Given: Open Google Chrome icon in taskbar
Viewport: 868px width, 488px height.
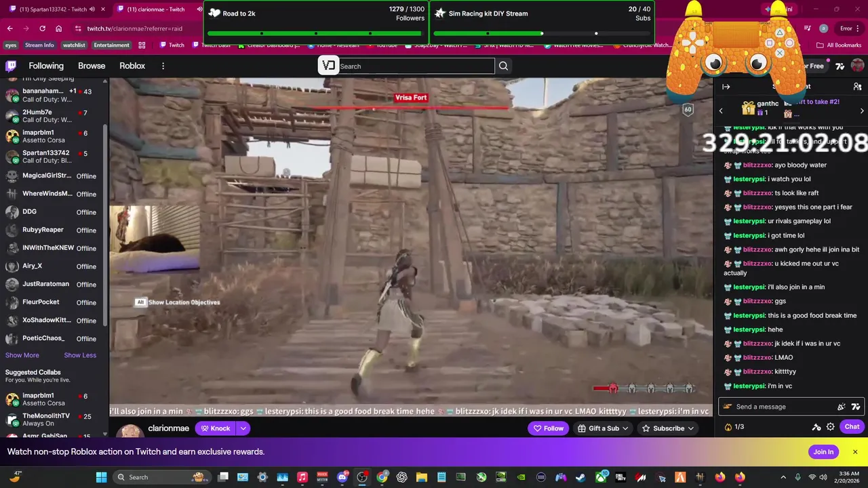Looking at the screenshot, I should tap(382, 477).
